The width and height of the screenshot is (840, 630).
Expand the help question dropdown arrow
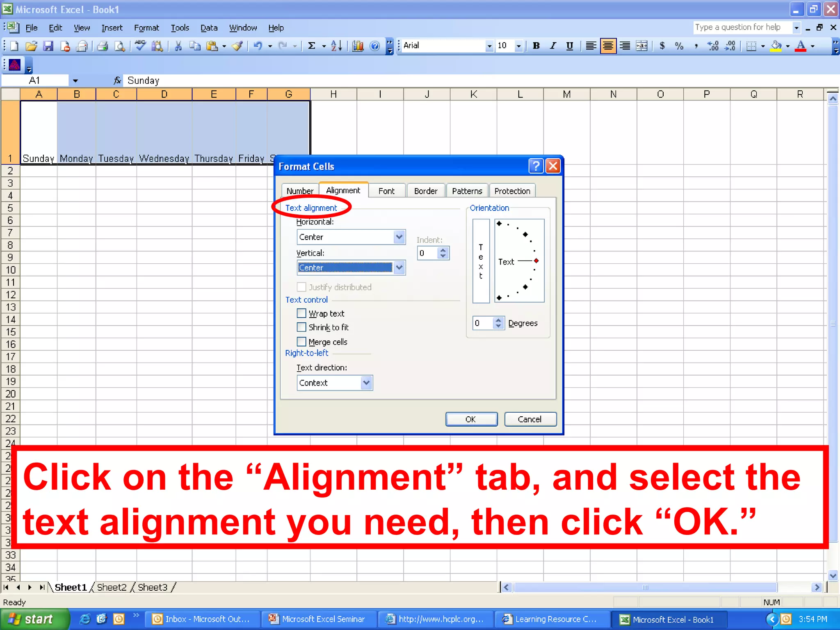(797, 27)
